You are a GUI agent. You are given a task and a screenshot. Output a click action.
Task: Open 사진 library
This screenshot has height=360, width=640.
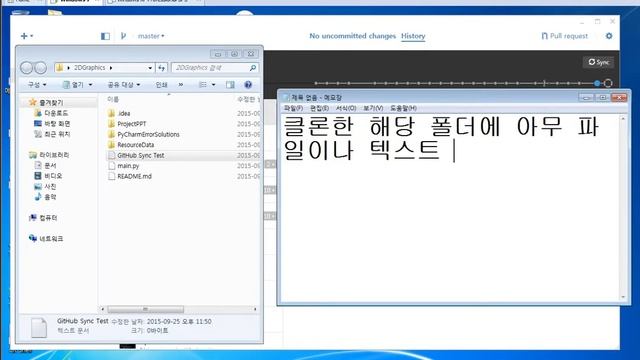(45, 186)
